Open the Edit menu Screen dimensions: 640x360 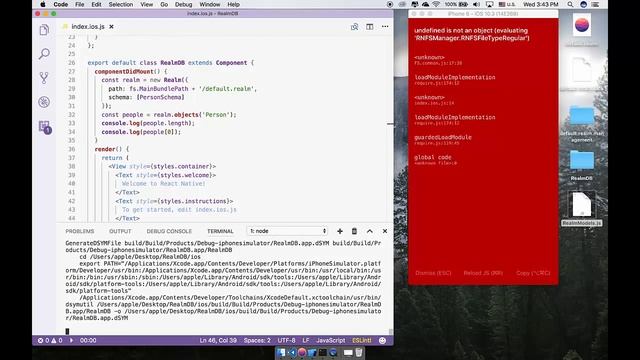click(x=96, y=4)
